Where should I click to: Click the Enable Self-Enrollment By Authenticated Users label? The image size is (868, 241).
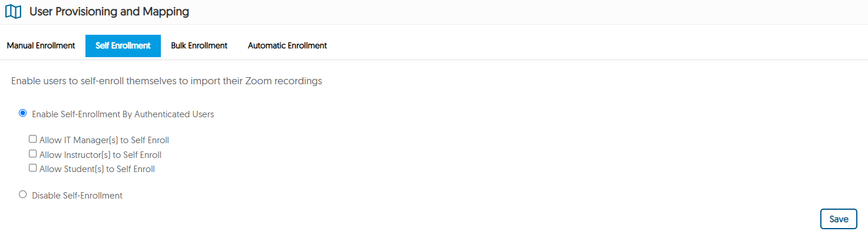pyautogui.click(x=123, y=114)
